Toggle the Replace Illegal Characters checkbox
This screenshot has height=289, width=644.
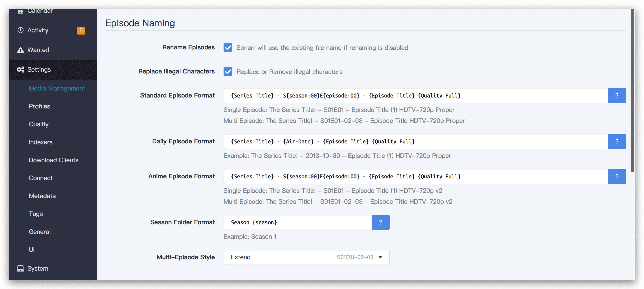point(228,71)
